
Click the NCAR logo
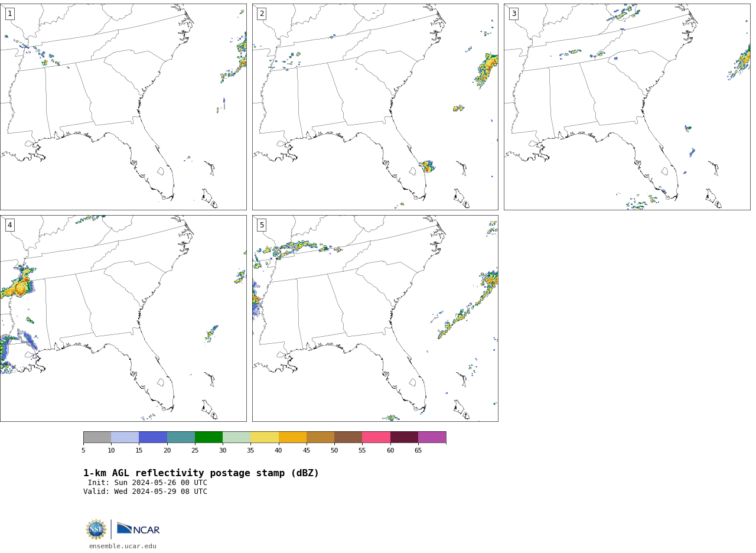(138, 528)
